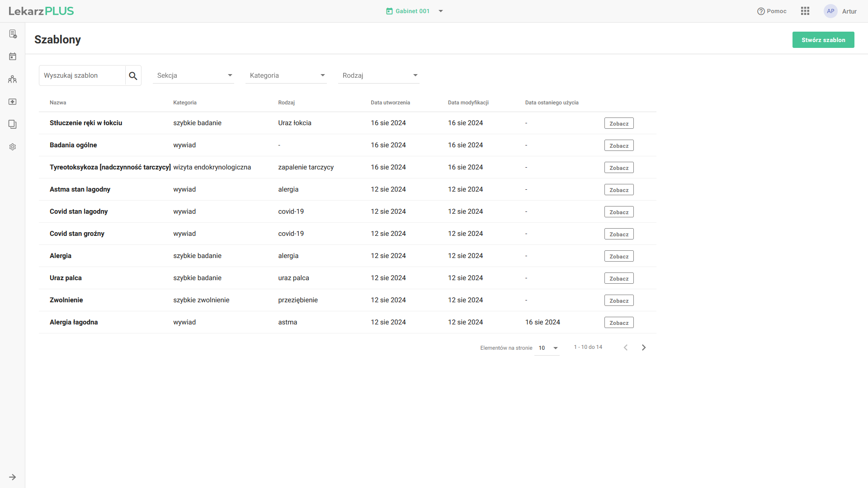Expand the Sekcja filter dropdown
868x488 pixels.
(x=193, y=75)
